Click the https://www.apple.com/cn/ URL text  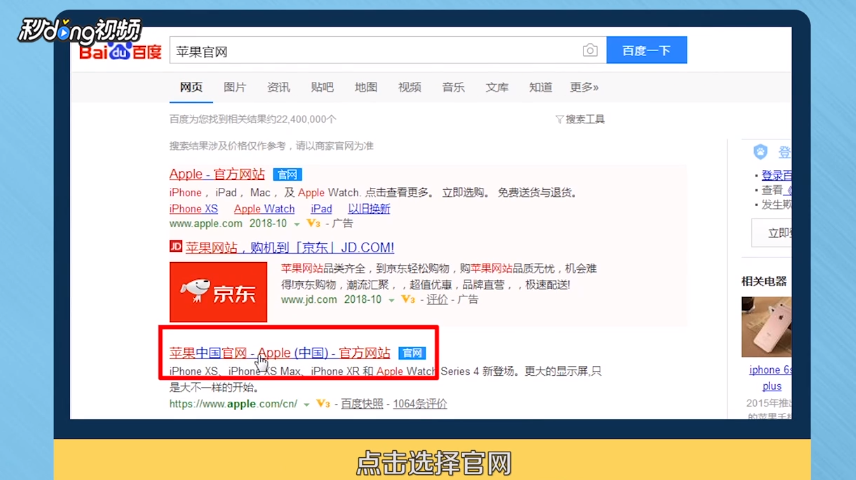(x=234, y=404)
